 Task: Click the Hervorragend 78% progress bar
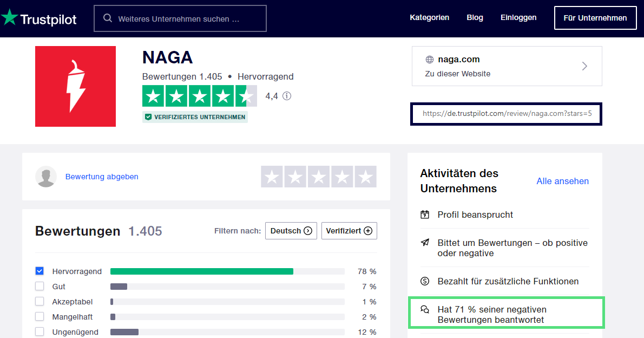click(201, 271)
